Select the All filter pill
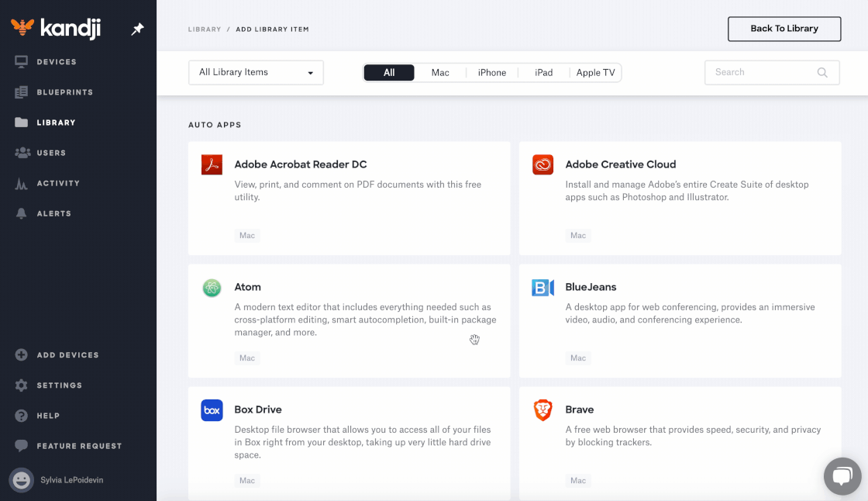 click(388, 71)
